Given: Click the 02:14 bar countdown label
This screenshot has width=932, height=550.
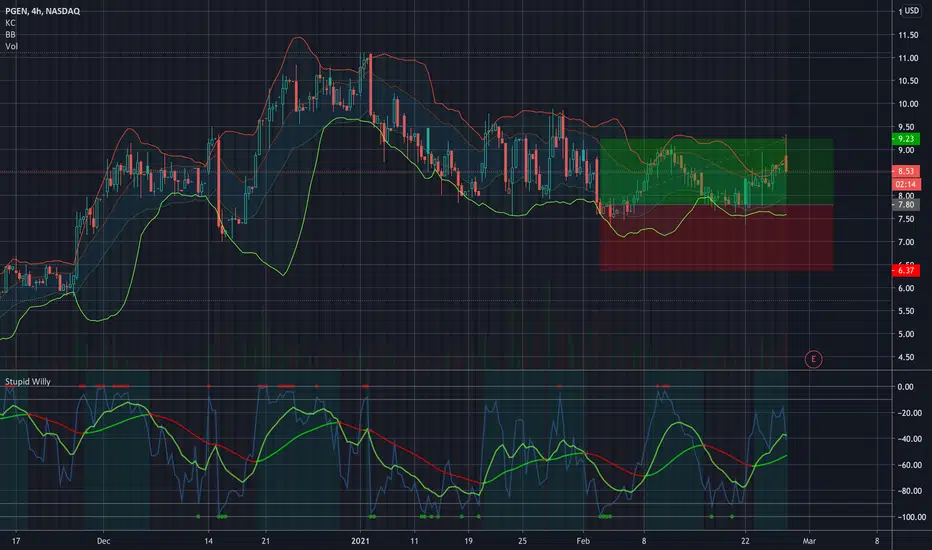Looking at the screenshot, I should pyautogui.click(x=906, y=184).
